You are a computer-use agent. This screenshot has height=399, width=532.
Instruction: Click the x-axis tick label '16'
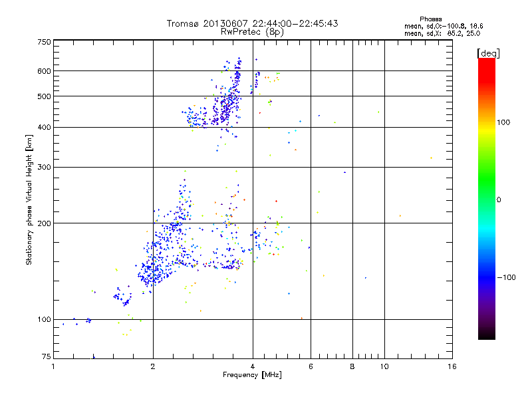(452, 366)
